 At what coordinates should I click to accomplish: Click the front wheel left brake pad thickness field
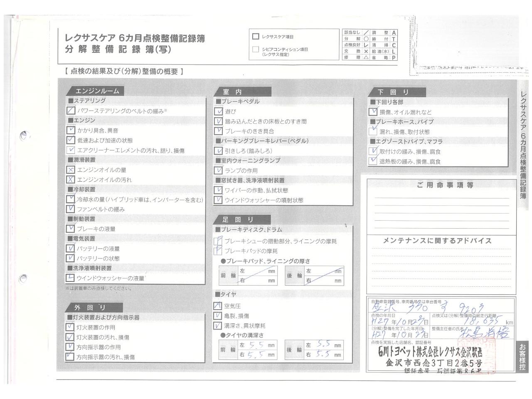pyautogui.click(x=258, y=271)
